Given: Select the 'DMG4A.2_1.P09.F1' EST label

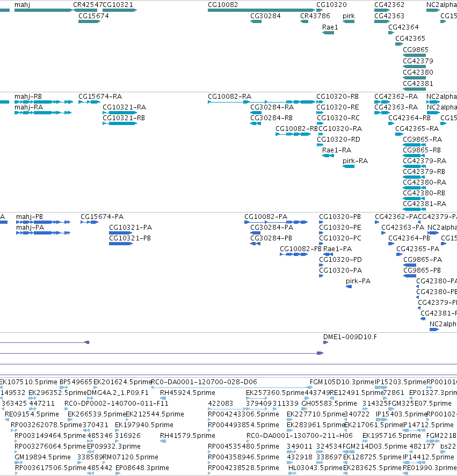Looking at the screenshot, I should pyautogui.click(x=118, y=392).
